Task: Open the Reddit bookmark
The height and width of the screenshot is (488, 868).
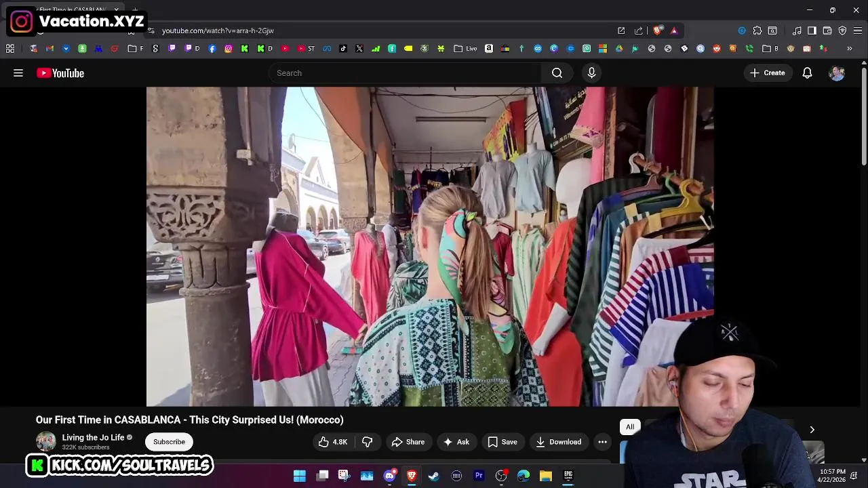Action: pos(717,49)
